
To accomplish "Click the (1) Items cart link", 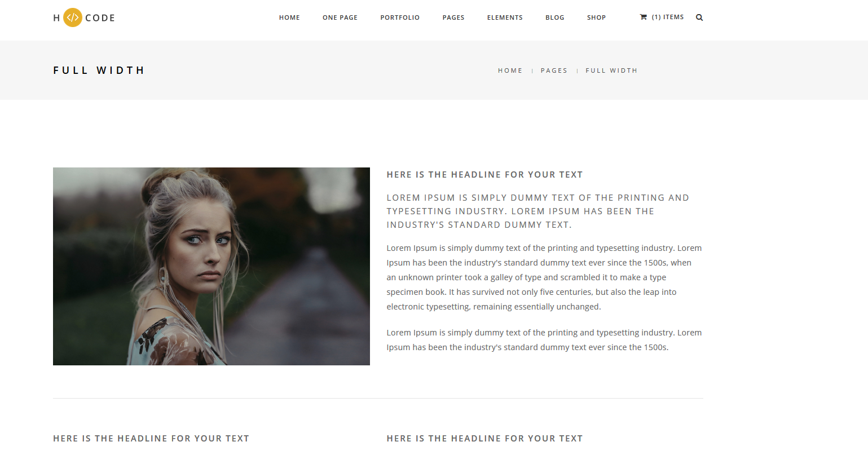I will [x=667, y=17].
